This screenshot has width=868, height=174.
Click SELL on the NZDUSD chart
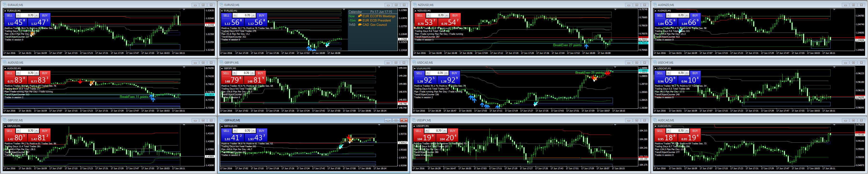click(420, 16)
